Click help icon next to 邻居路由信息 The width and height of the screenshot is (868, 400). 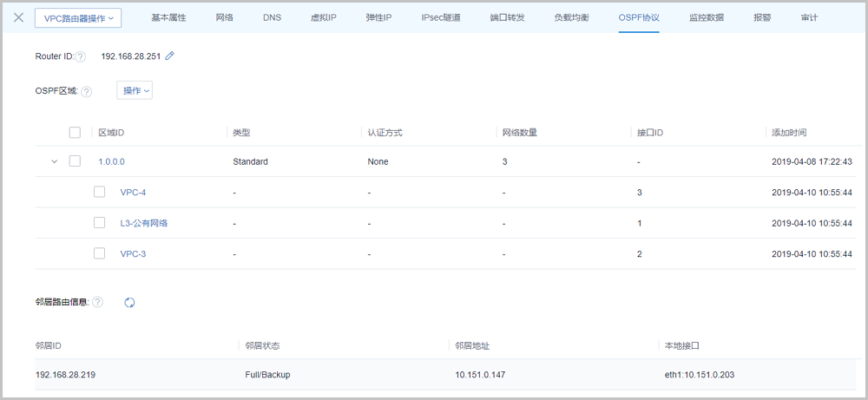point(97,302)
